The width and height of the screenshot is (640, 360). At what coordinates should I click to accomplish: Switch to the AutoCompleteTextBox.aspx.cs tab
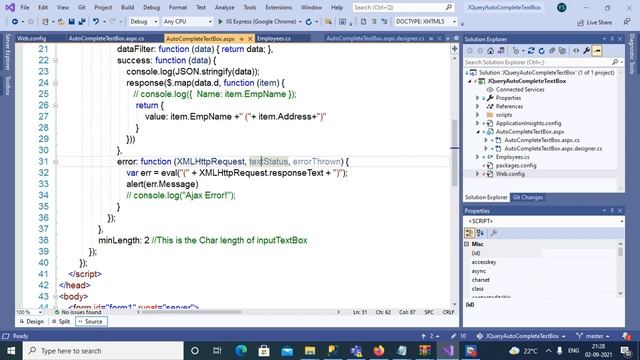coord(106,38)
